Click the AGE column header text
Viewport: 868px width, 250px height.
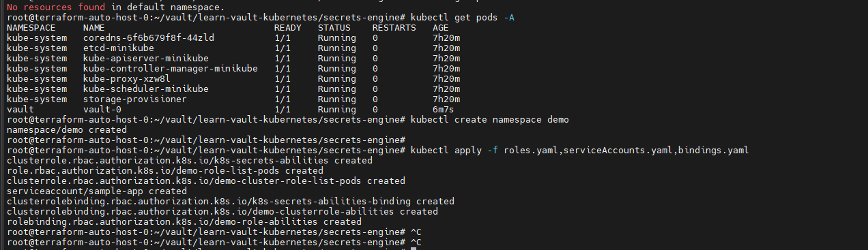tap(440, 27)
